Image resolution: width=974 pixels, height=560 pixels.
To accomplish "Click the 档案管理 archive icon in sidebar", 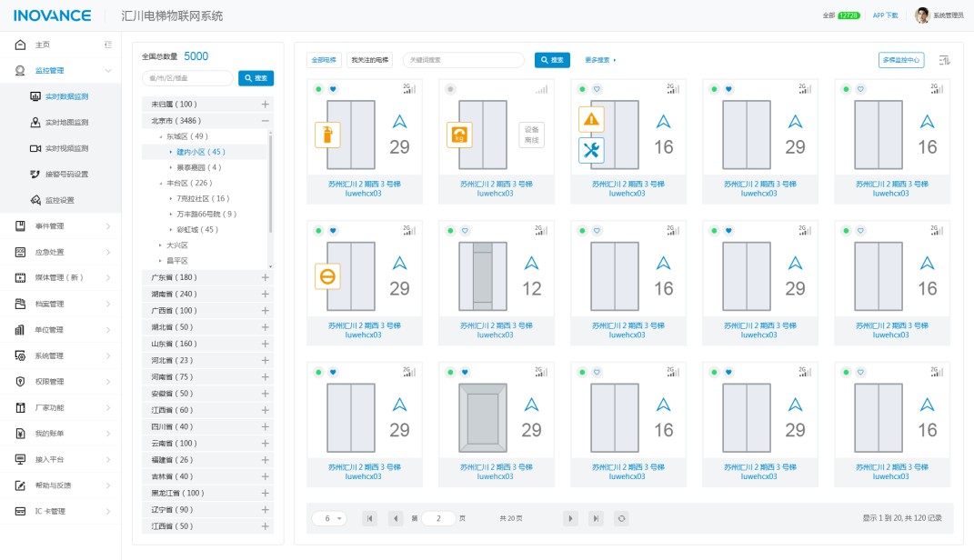I will 21,304.
